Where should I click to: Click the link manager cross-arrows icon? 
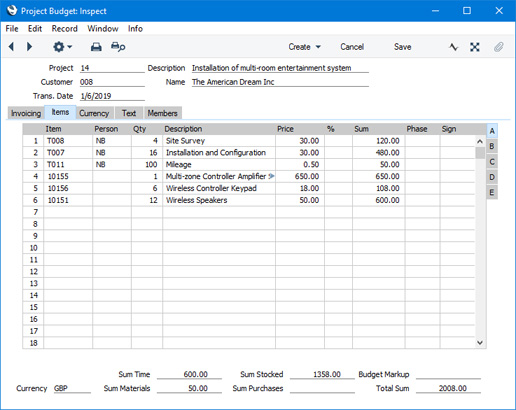pyautogui.click(x=475, y=47)
